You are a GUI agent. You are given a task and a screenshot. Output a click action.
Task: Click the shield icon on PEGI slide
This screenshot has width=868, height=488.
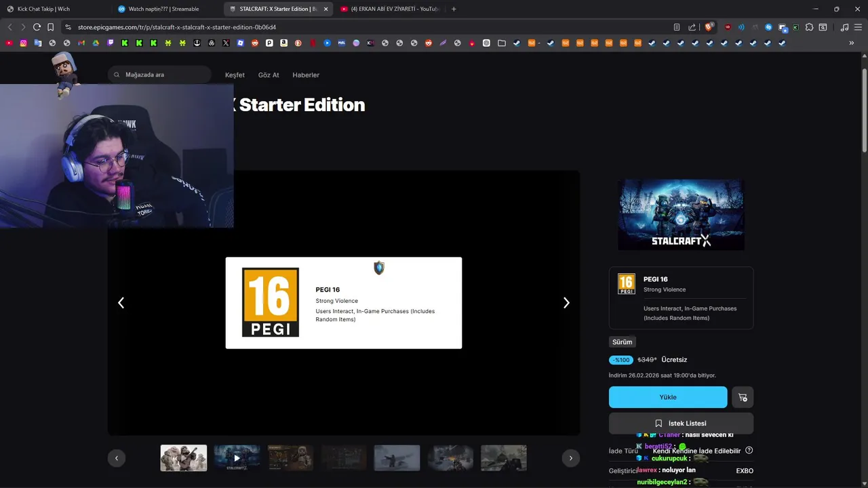click(x=379, y=268)
